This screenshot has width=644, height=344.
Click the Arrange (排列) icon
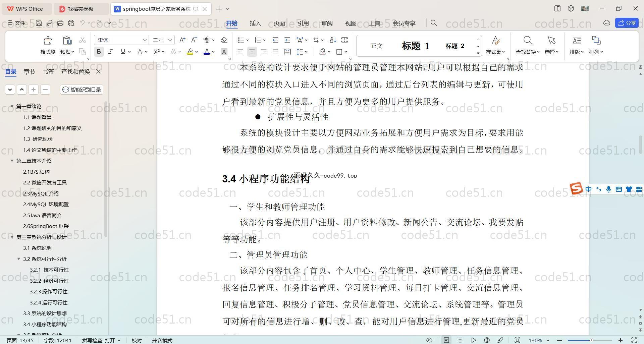point(596,41)
